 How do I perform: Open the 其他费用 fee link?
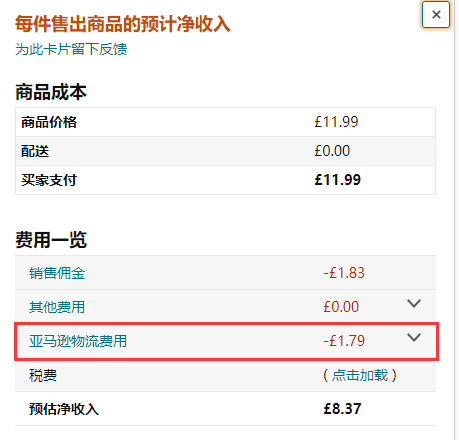tap(57, 307)
